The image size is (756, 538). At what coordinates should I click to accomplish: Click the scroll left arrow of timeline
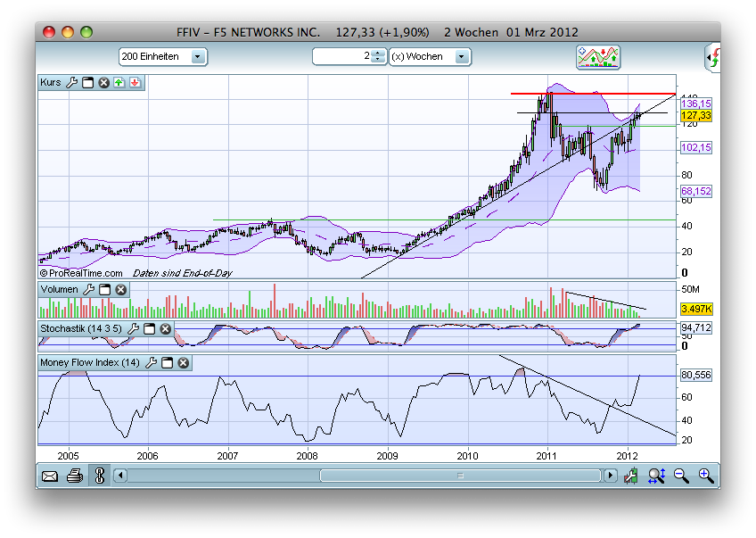pos(120,476)
